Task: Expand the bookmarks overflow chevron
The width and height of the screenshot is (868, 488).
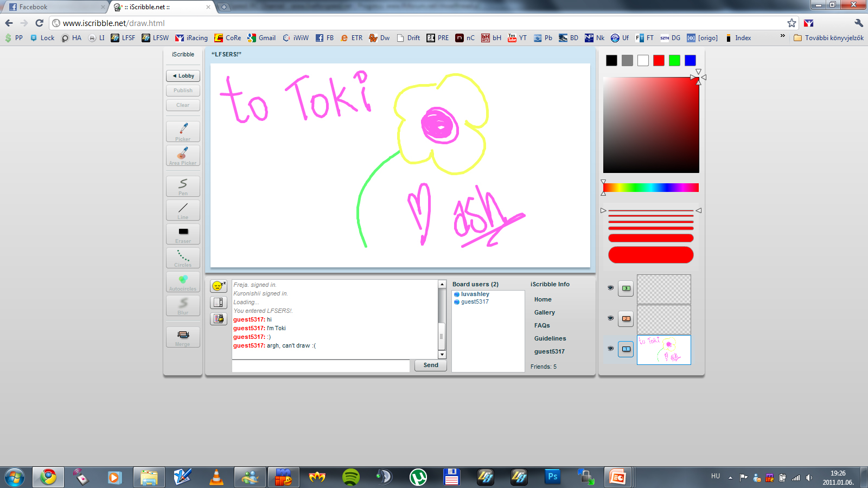Action: point(782,36)
